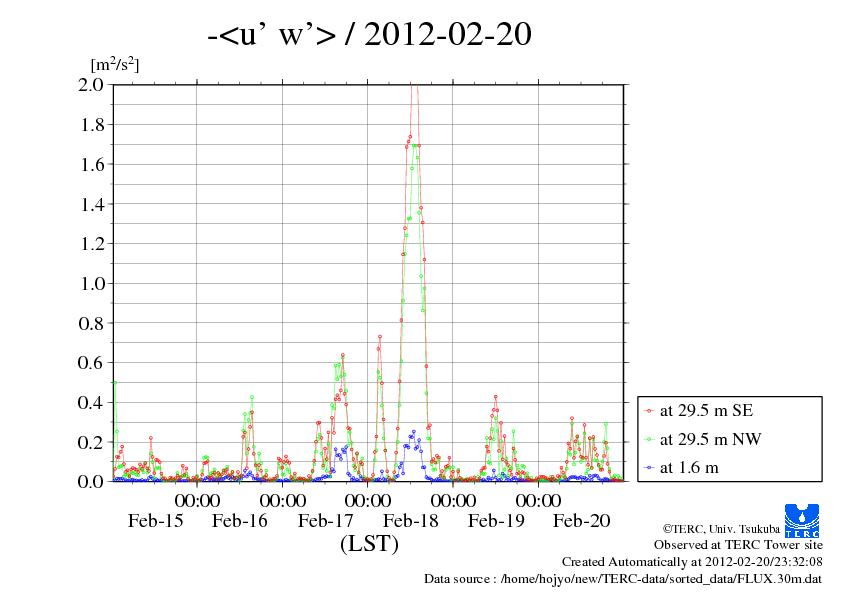Click the y-axis value 2.0

coord(91,84)
